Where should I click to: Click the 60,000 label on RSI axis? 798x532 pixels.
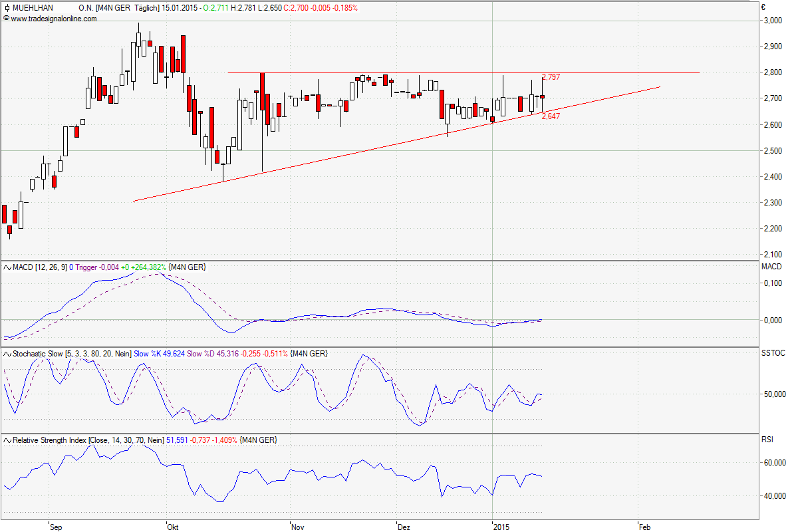click(x=775, y=463)
